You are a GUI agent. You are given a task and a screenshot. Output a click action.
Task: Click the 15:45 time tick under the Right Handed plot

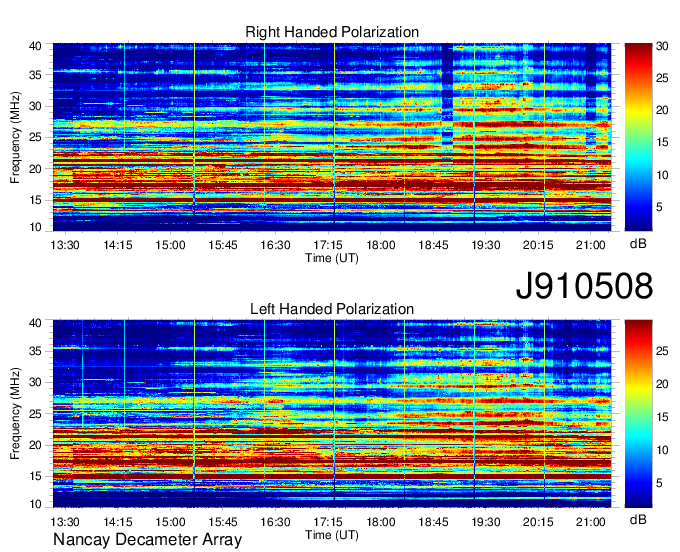click(x=223, y=245)
